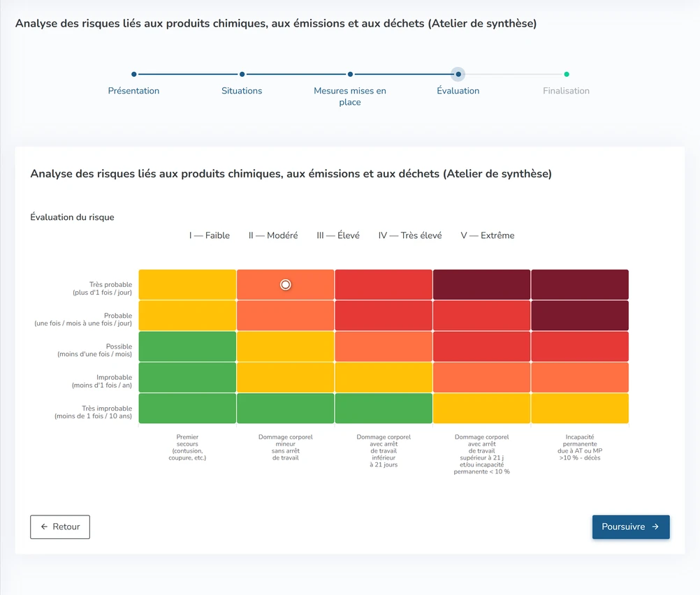Choose green Très improbable, Premier secours cell
Viewport: 700px width, 595px height.
coord(187,408)
